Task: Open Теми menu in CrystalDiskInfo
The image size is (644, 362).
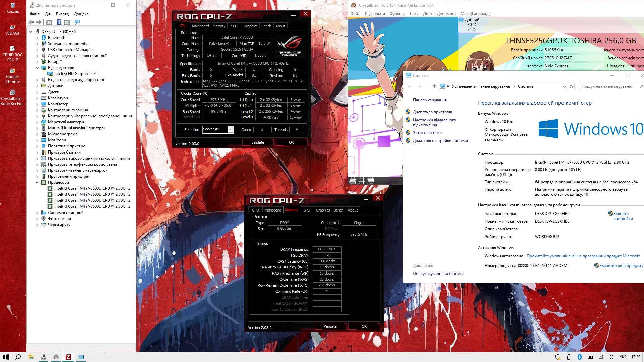Action: (414, 14)
